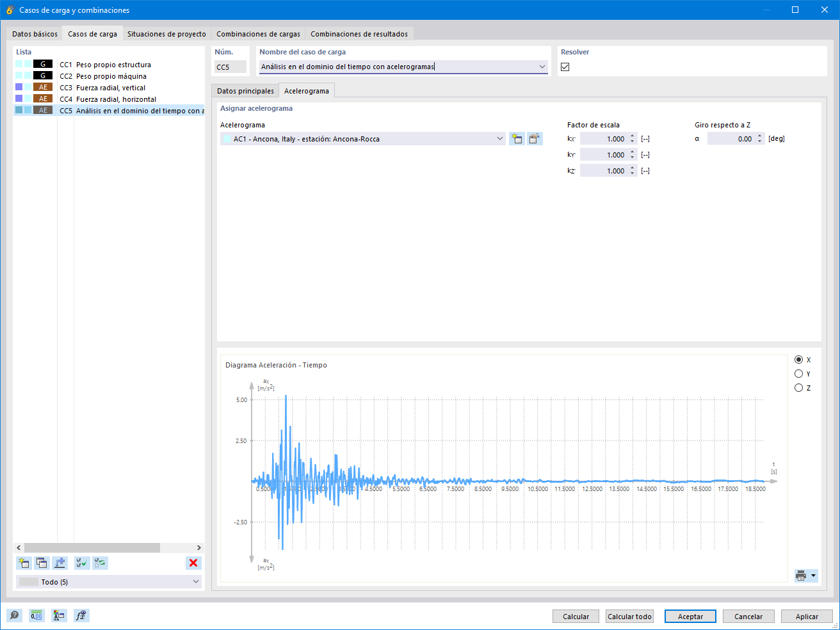Create a new accelerogram
The image size is (840, 630).
[x=517, y=139]
